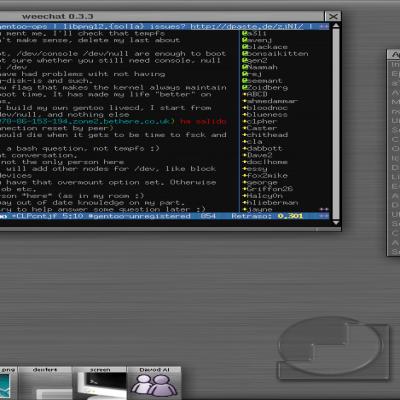This screenshot has height=400, width=400.
Task: Click line 'a bash question, not tempfs :)'
Action: [x=83, y=148]
